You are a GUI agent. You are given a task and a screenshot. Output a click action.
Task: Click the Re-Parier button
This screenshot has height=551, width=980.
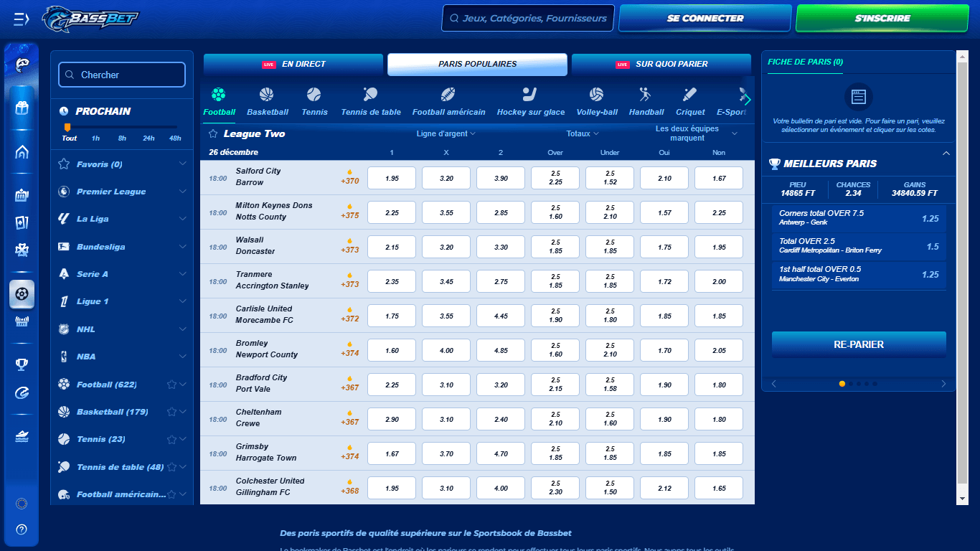click(859, 344)
